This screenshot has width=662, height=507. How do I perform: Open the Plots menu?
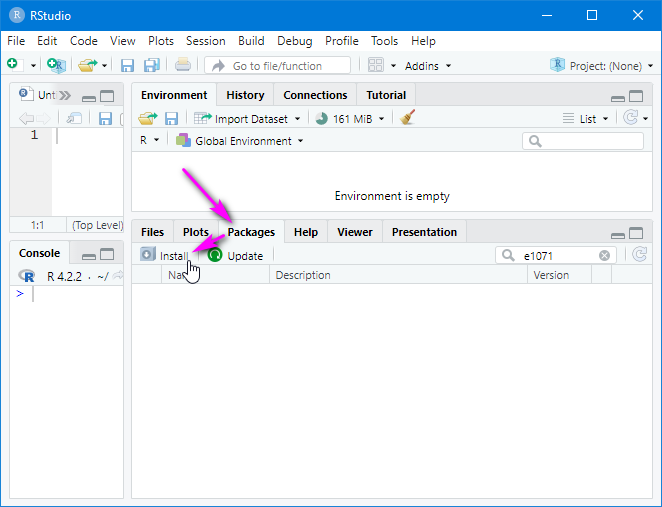(x=161, y=41)
